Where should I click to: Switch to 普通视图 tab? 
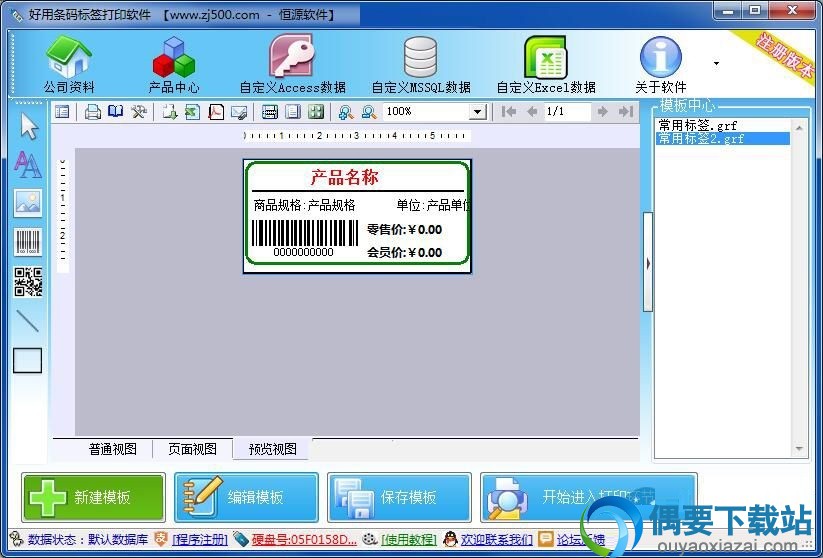click(113, 449)
